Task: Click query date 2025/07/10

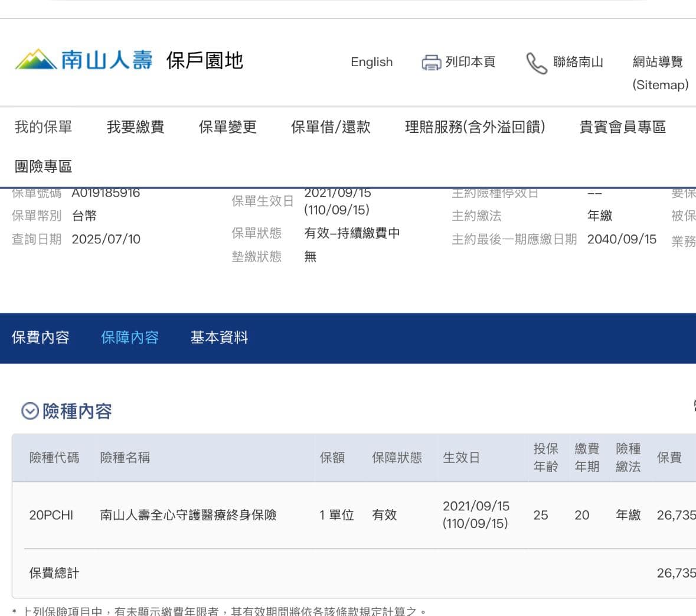Action: pyautogui.click(x=106, y=239)
